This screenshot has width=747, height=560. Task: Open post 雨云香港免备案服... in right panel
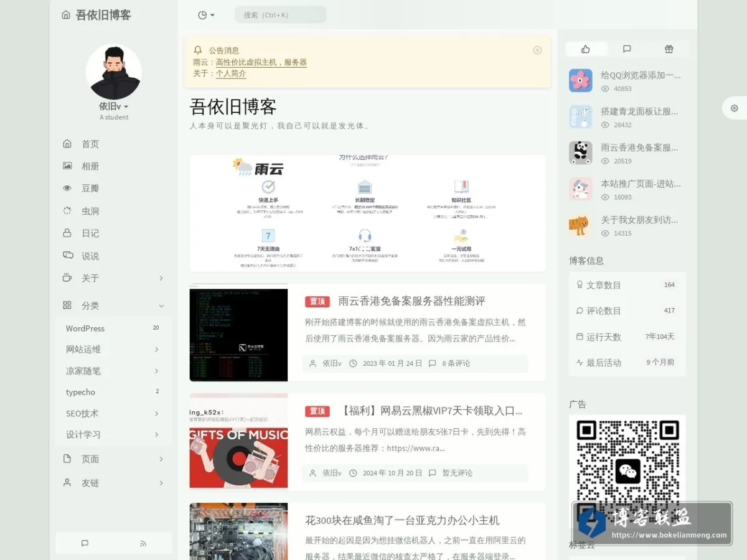point(639,147)
